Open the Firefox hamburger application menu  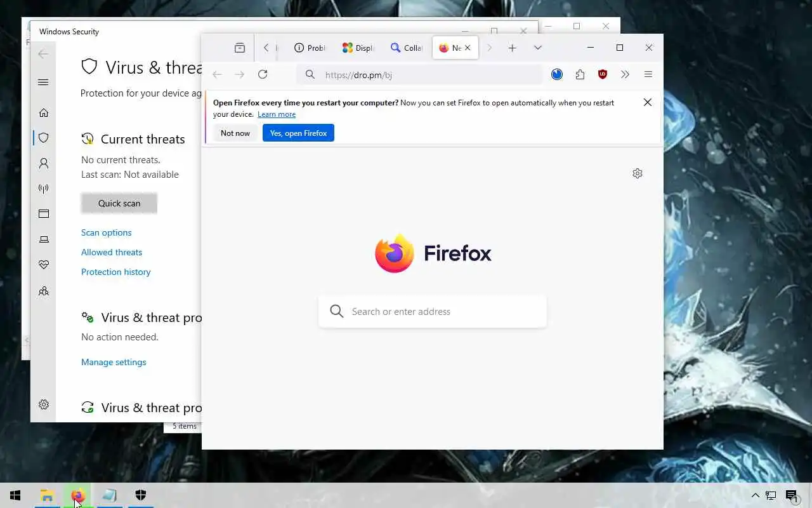click(x=648, y=74)
